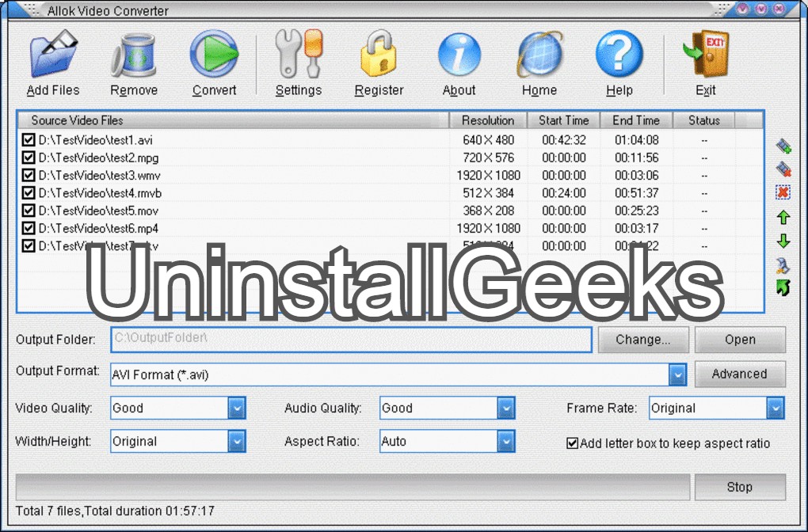Select the D:\TestVideo\test3.wmv row
The height and width of the screenshot is (532, 808).
391,175
